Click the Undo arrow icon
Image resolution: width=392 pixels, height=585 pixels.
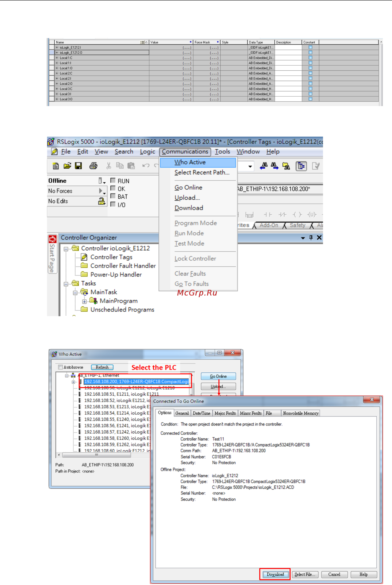pyautogui.click(x=146, y=165)
